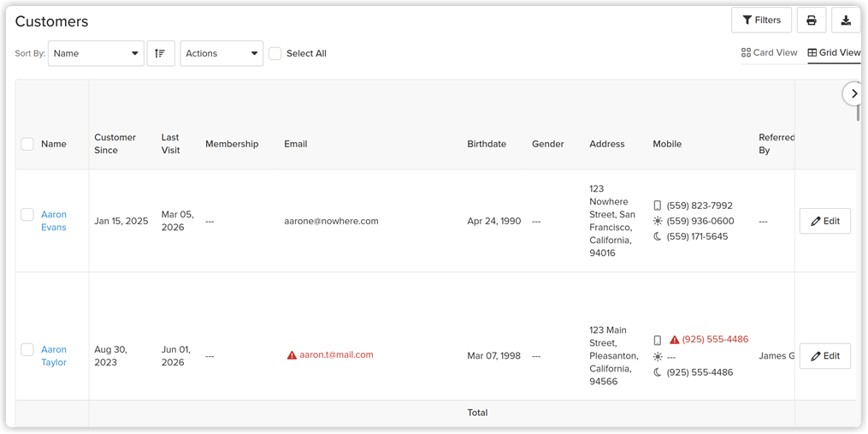
Task: Click phone number (559) 936-0600
Action: click(700, 221)
